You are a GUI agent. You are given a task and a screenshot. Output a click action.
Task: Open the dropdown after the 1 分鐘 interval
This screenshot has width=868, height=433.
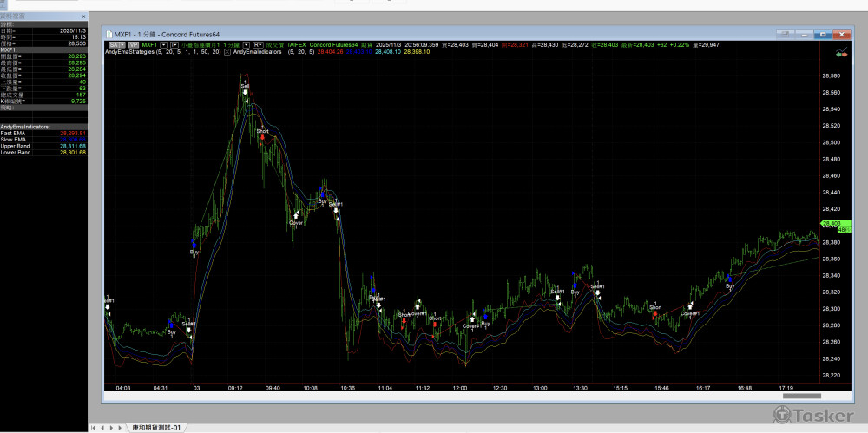[247, 44]
